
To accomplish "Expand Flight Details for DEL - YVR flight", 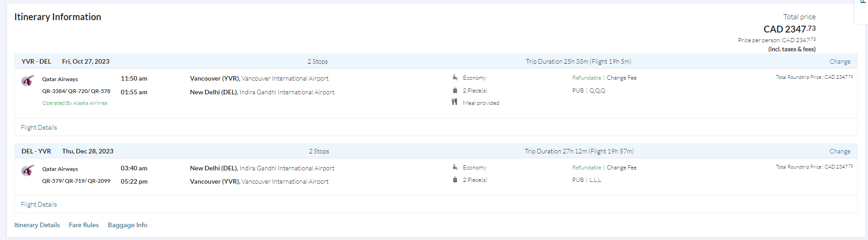I will (38, 204).
